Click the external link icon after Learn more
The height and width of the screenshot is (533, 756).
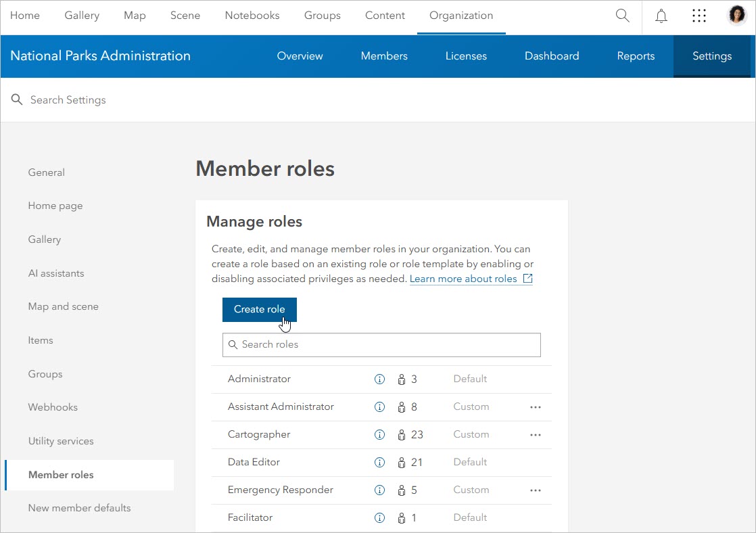[x=527, y=278]
